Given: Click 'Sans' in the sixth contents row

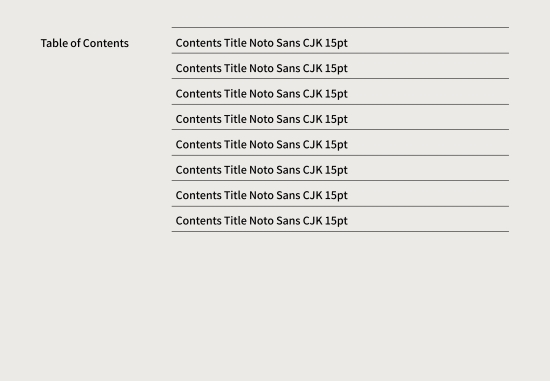Looking at the screenshot, I should pos(288,170).
